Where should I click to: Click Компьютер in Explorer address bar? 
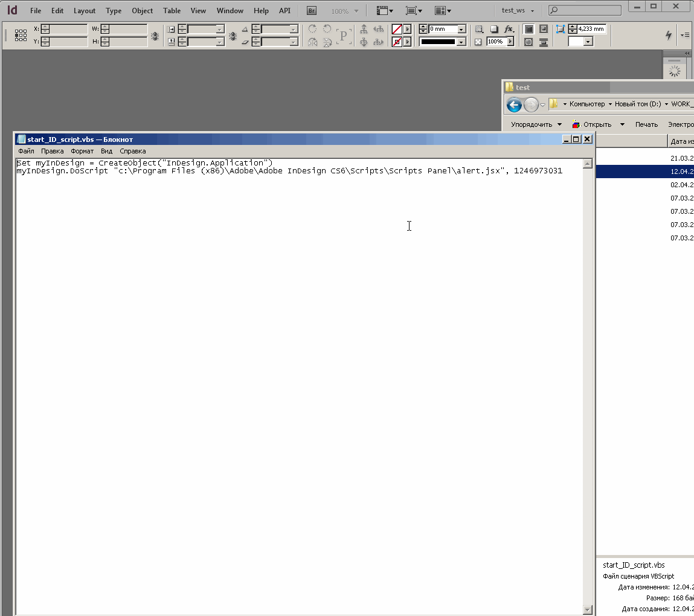[587, 104]
